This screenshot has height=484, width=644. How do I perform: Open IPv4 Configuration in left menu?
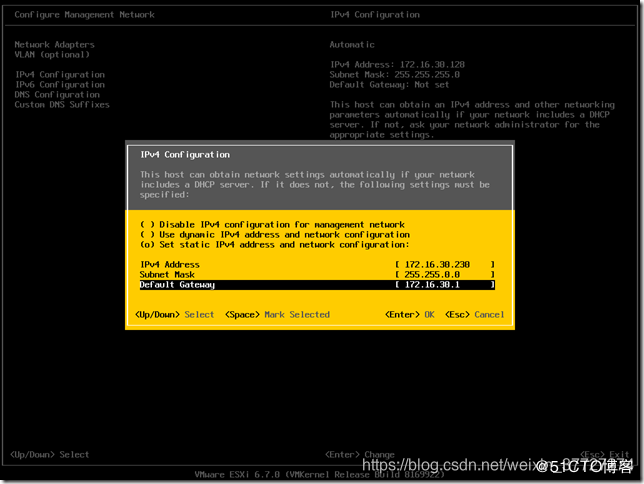60,75
